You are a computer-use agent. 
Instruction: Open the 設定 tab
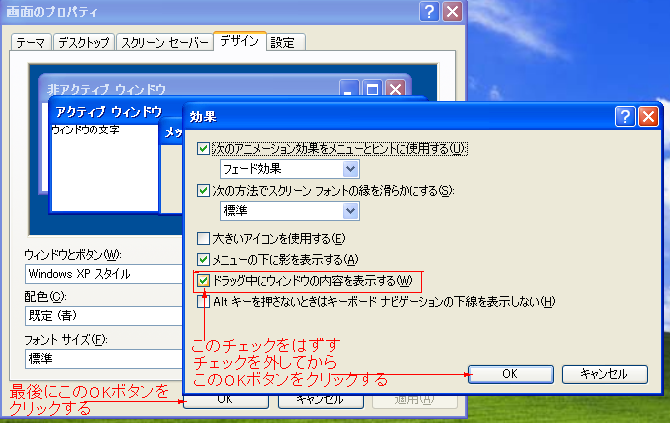(283, 43)
